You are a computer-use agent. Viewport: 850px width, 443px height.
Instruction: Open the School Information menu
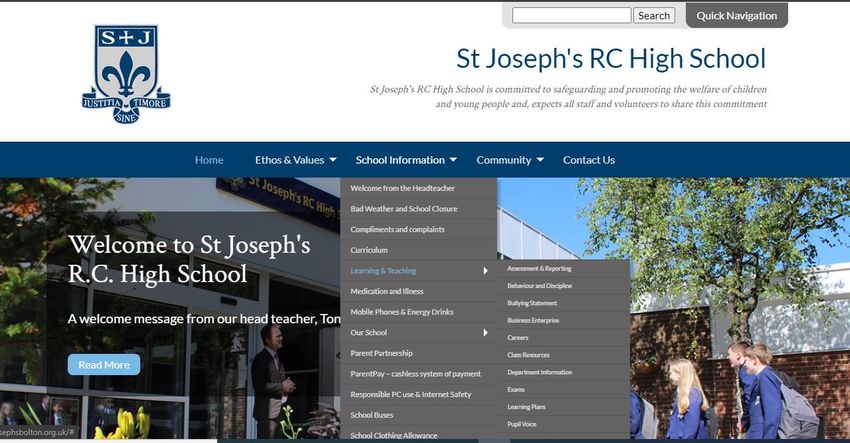[400, 160]
